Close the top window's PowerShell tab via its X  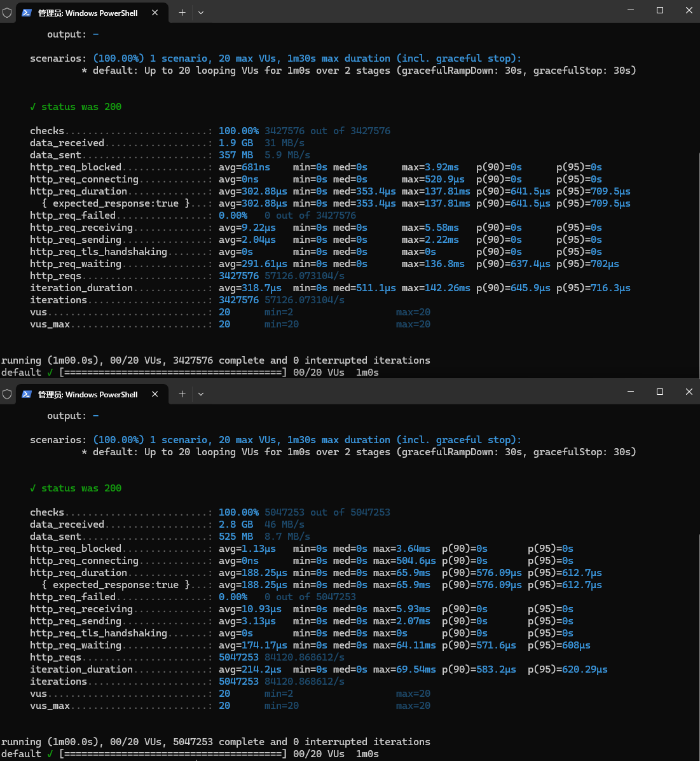coord(154,11)
